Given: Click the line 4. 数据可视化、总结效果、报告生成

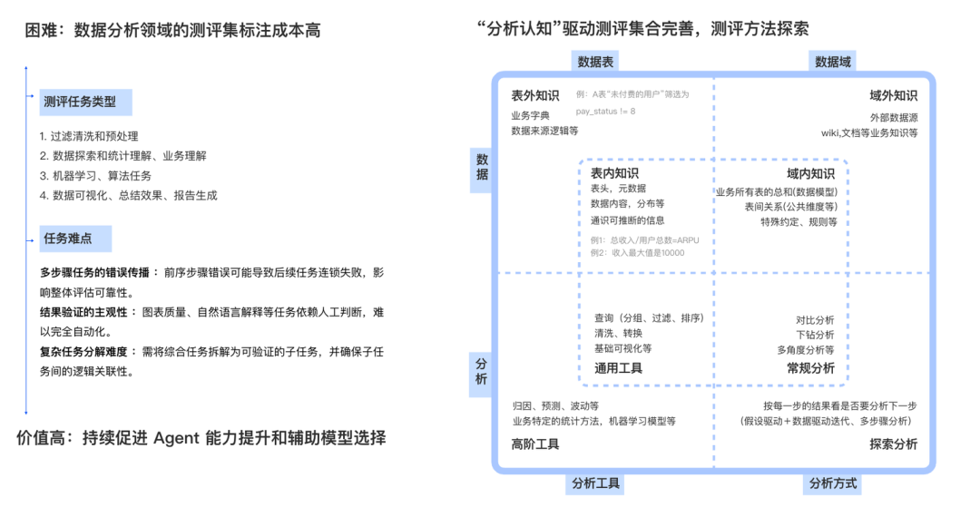Looking at the screenshot, I should coord(129,195).
